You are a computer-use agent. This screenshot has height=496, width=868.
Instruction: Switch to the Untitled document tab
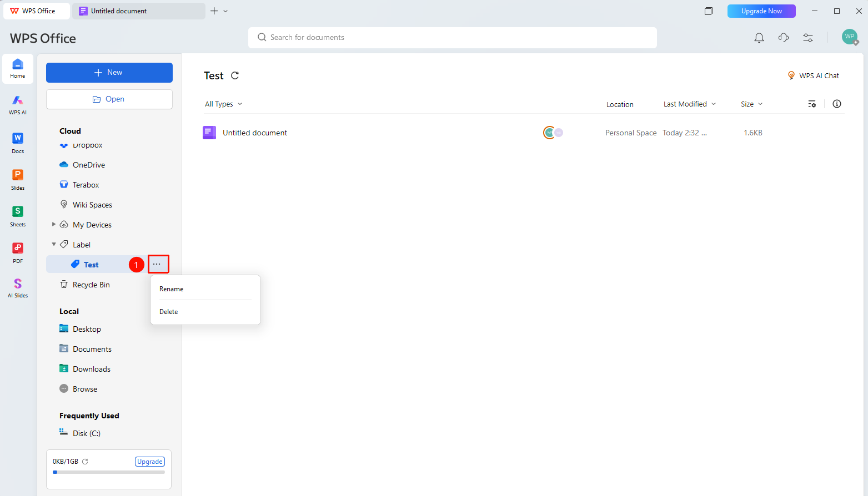(x=139, y=11)
